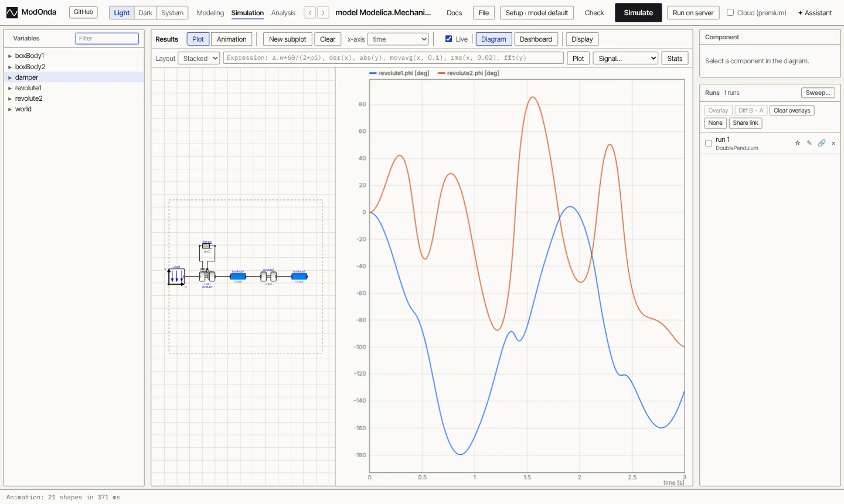Select the world component in the diagram
The height and width of the screenshot is (504, 844).
(x=176, y=276)
